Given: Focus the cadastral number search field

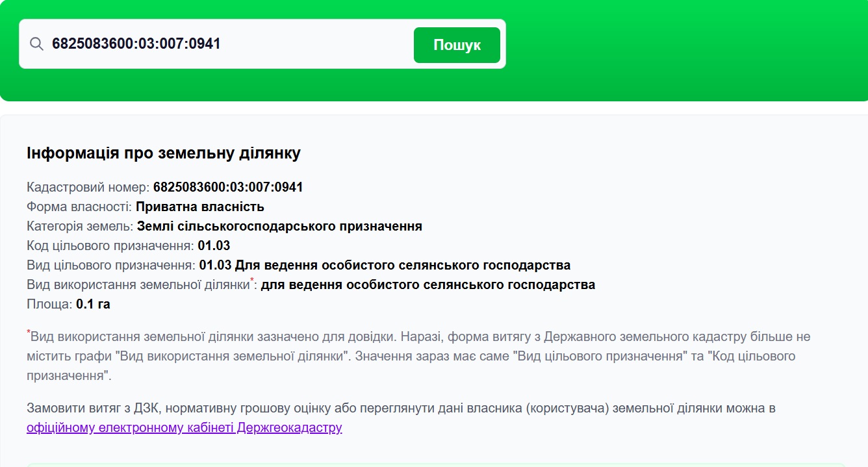Looking at the screenshot, I should (x=227, y=44).
